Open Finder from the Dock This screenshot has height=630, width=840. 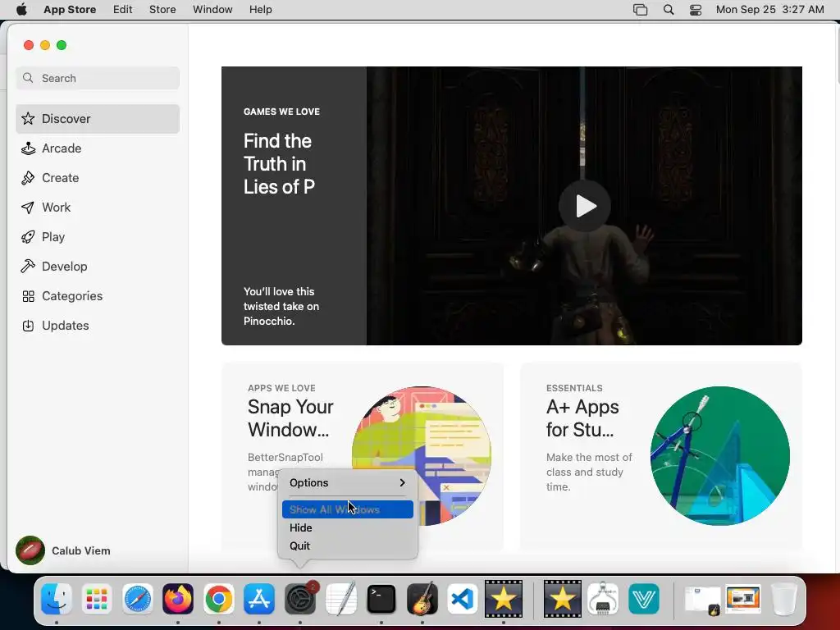(57, 598)
